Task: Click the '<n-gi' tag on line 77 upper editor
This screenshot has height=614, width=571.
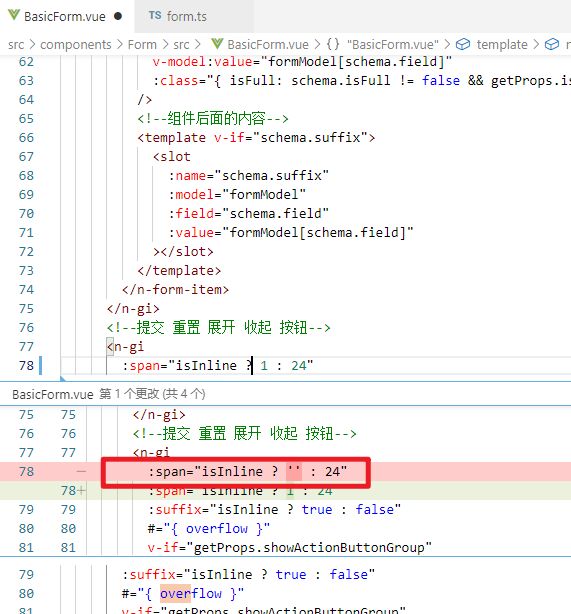Action: pyautogui.click(x=125, y=347)
